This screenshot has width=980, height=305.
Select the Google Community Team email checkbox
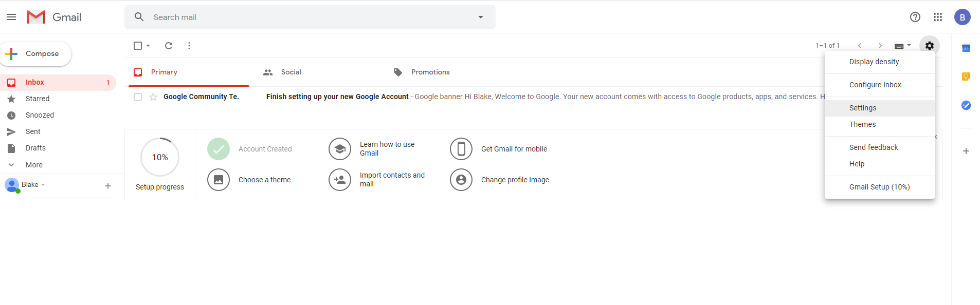pos(138,97)
